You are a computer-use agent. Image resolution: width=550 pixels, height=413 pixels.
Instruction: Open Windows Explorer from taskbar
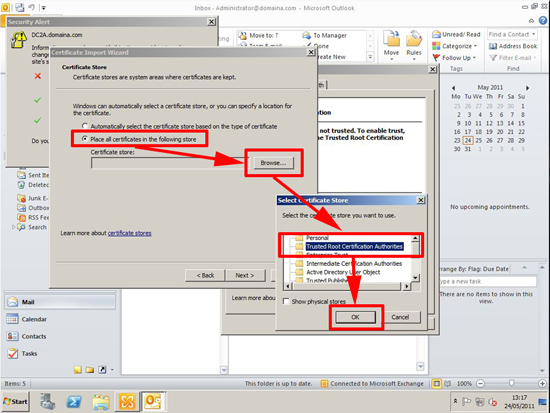(101, 401)
